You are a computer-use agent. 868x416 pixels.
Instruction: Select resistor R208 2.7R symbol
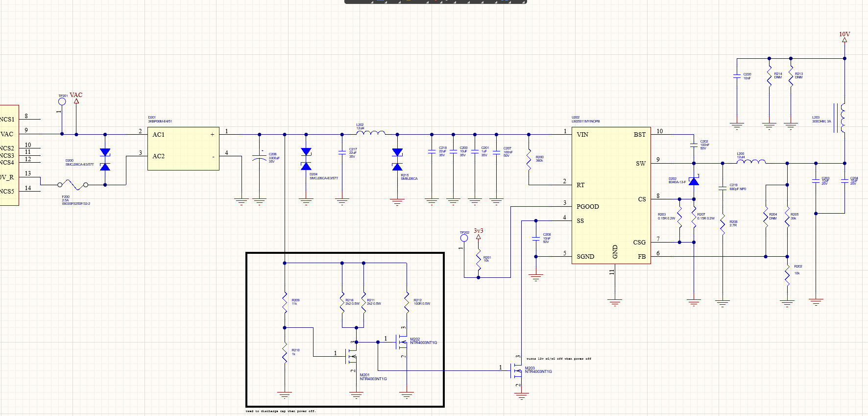click(722, 224)
